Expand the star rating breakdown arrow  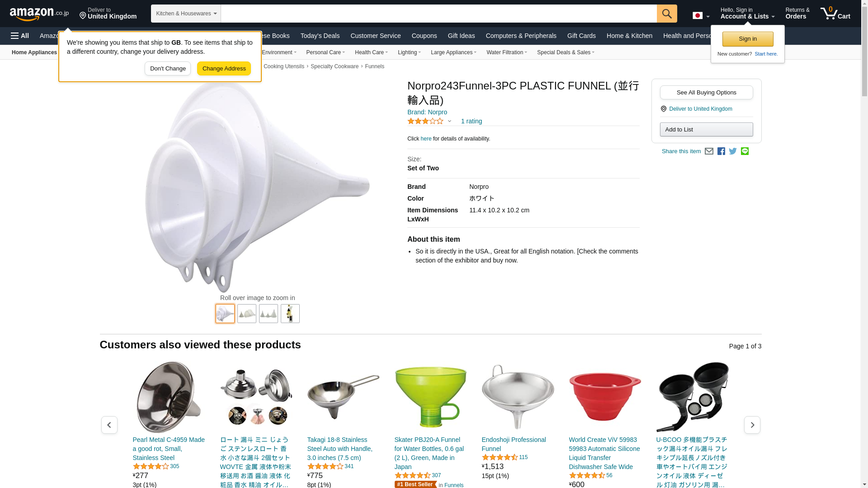point(449,121)
